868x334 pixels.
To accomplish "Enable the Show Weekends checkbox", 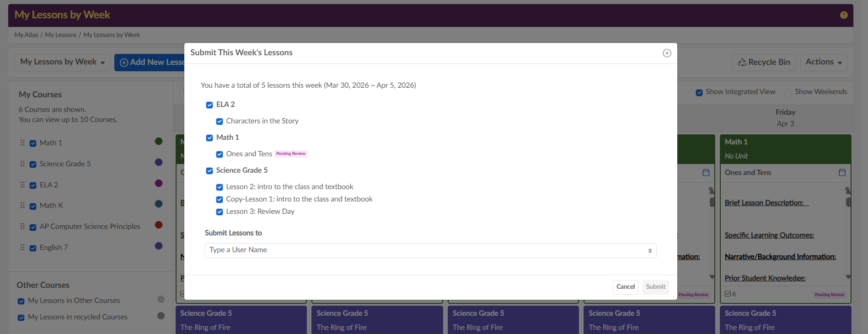I will [x=788, y=92].
